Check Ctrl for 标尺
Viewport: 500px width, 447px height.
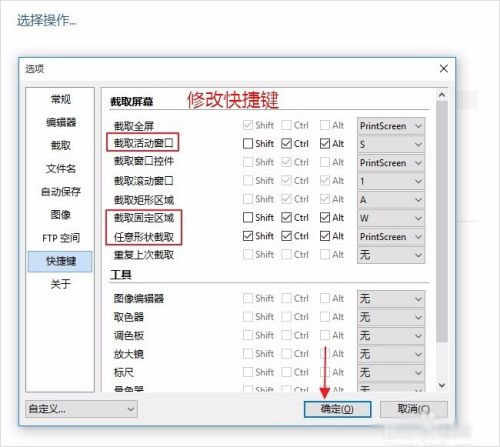point(286,372)
